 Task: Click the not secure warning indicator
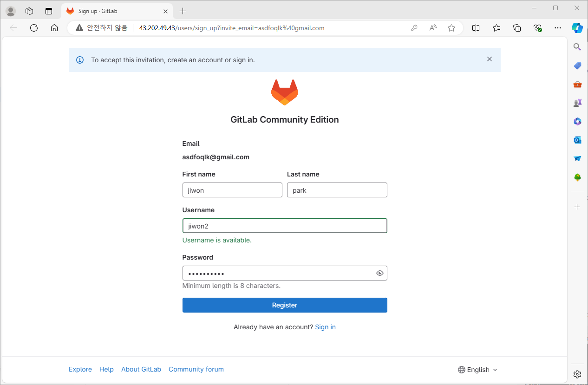click(x=101, y=28)
